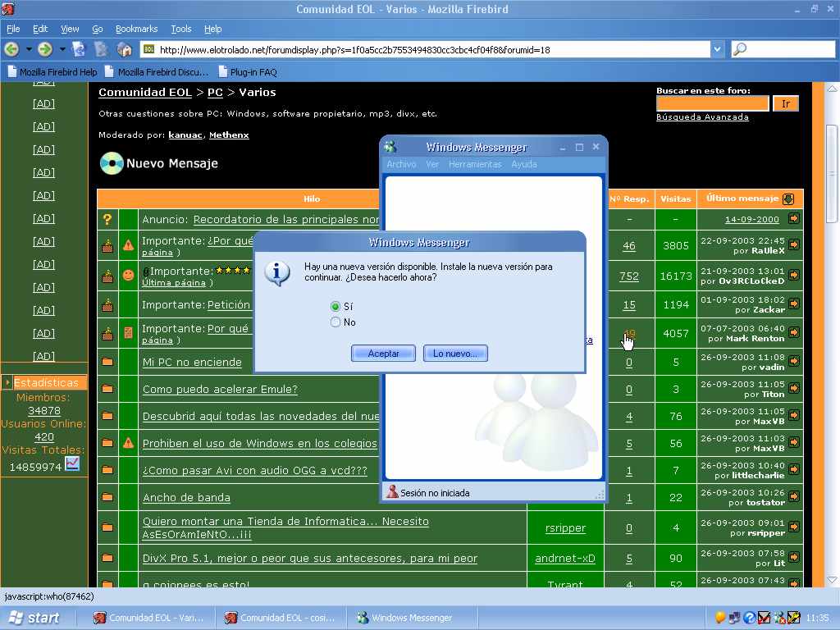Open author rsripper profile link
The width and height of the screenshot is (840, 630).
click(x=565, y=527)
